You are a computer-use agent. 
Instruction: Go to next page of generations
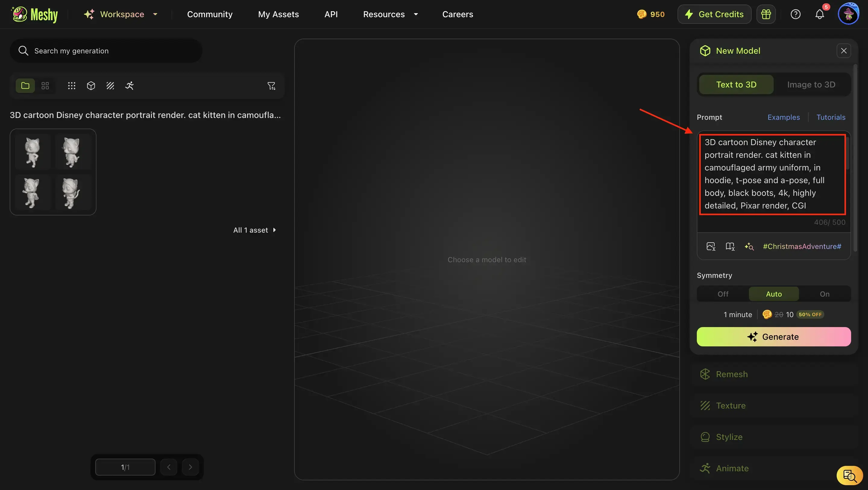190,467
